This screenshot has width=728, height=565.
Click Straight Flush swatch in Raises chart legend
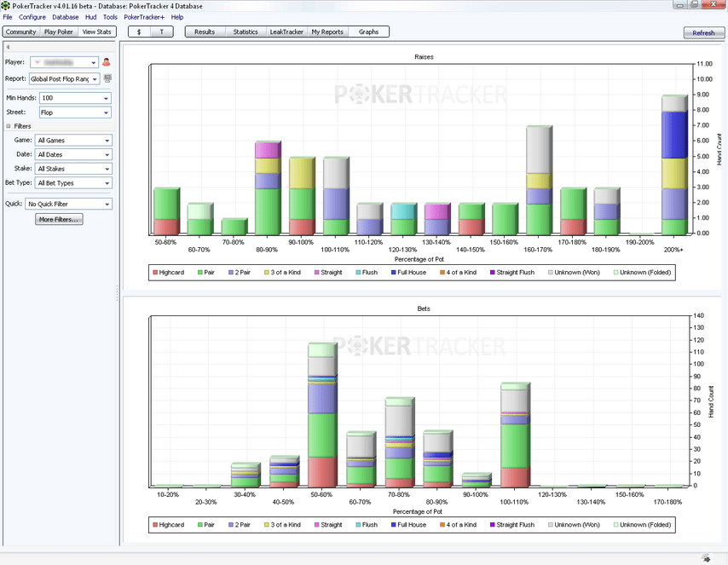click(492, 273)
